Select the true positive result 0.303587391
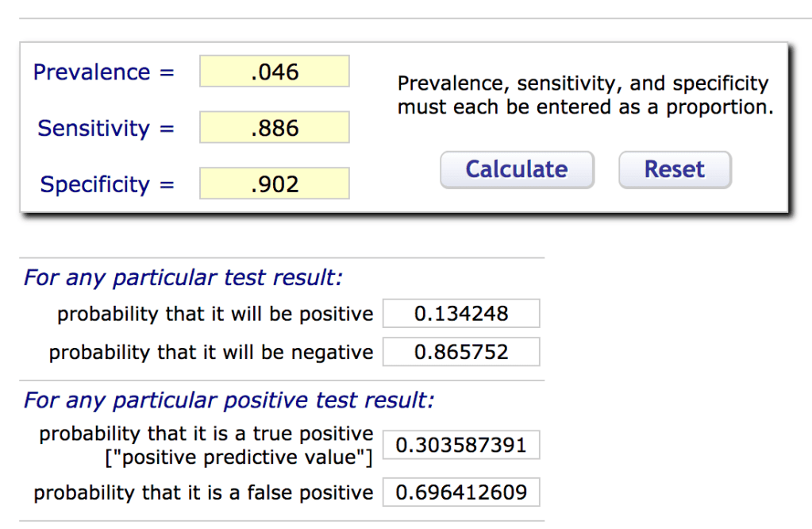The height and width of the screenshot is (529, 812). tap(460, 445)
